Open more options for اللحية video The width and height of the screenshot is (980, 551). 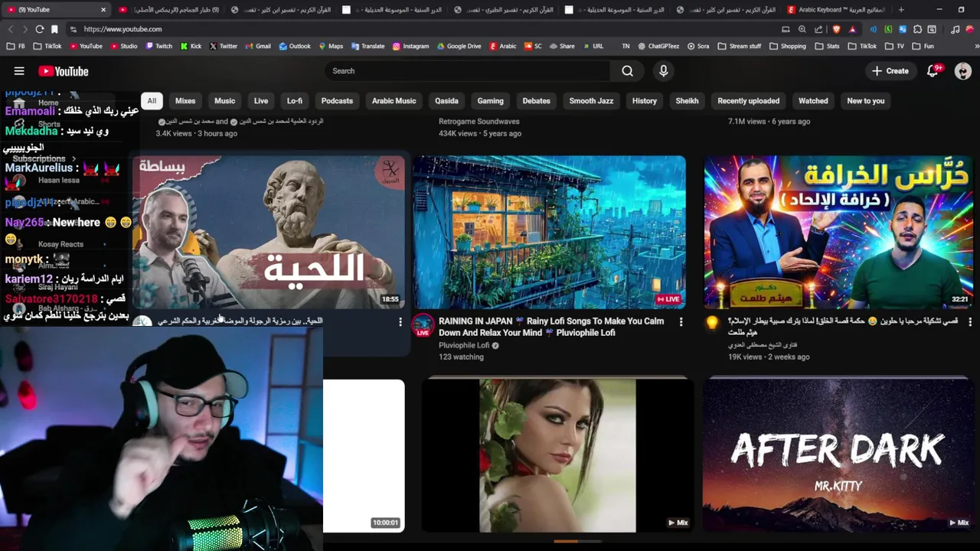pos(400,322)
